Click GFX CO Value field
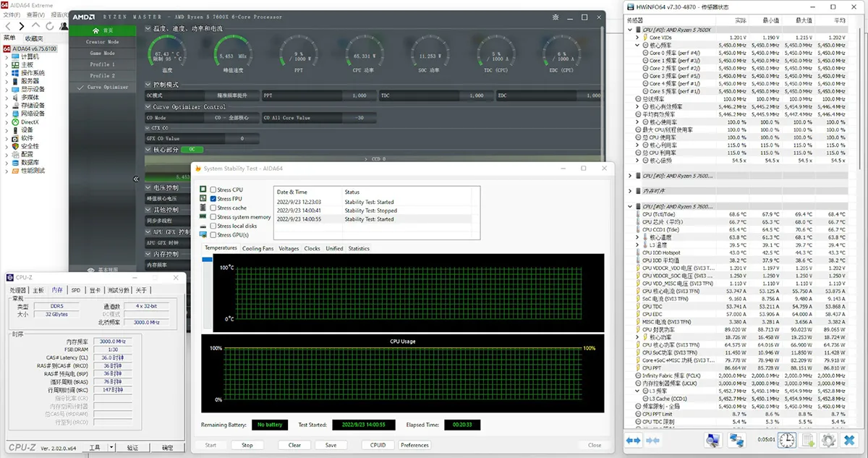Viewport: 868px width, 458px height. [202, 138]
